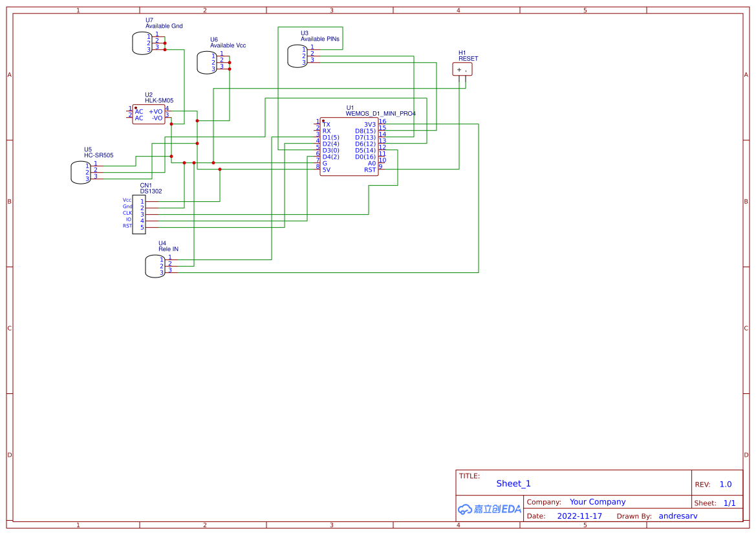Screen dimensions: 756x535
Task: Select the revision value 1.0
Action: tap(724, 484)
